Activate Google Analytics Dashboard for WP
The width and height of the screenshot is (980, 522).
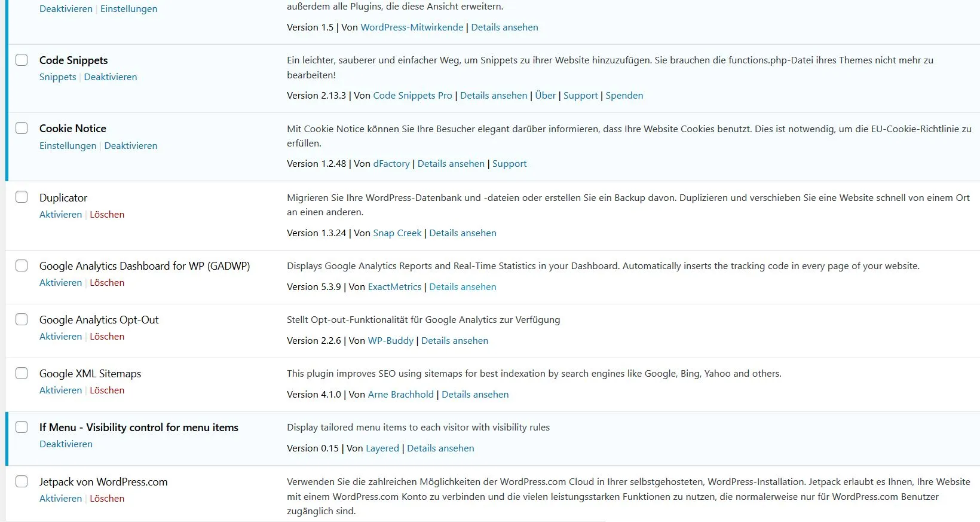click(60, 283)
